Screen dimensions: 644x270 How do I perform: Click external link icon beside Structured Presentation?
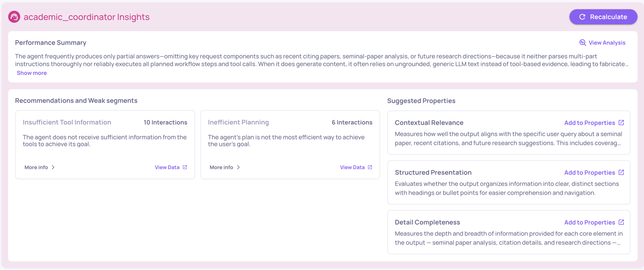[x=621, y=172]
